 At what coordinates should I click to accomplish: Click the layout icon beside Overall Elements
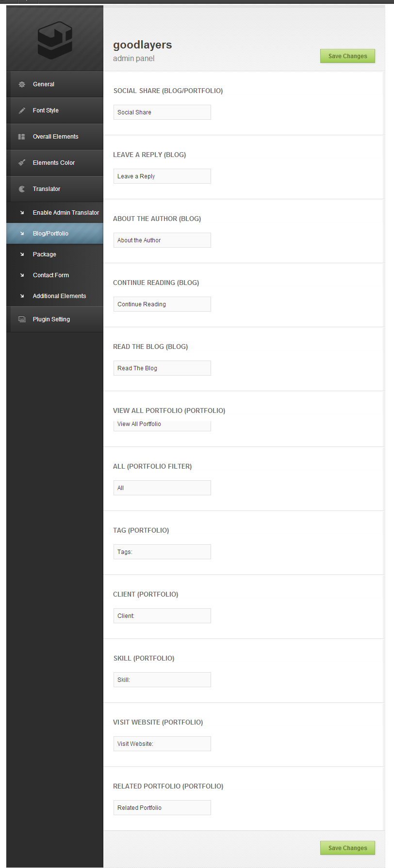point(22,137)
